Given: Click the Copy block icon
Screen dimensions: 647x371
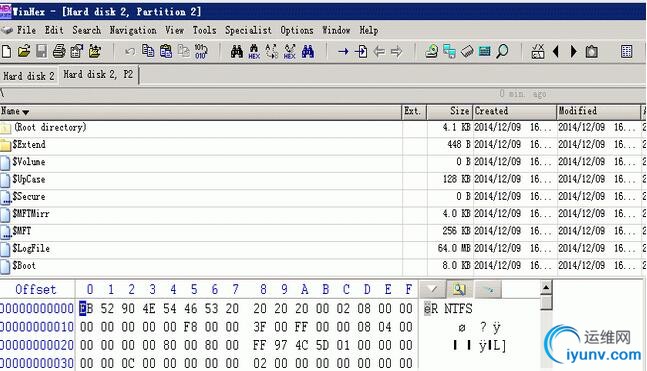Looking at the screenshot, I should [x=148, y=51].
